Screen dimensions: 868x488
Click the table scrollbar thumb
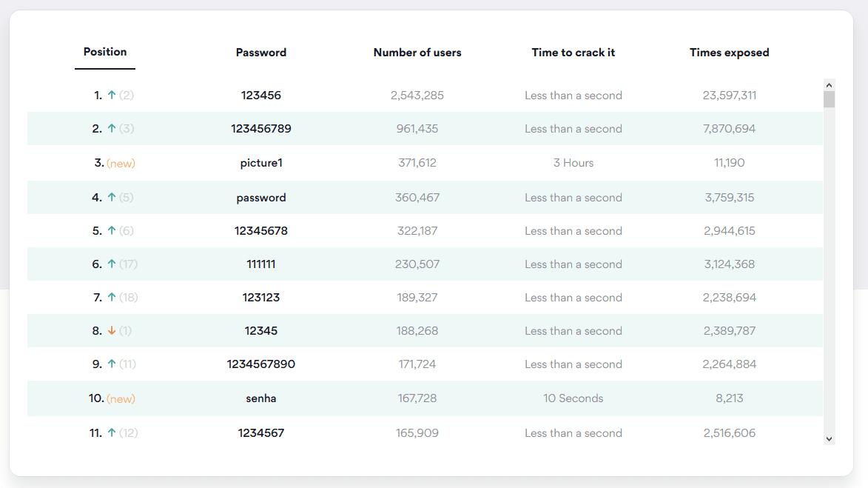tap(830, 99)
